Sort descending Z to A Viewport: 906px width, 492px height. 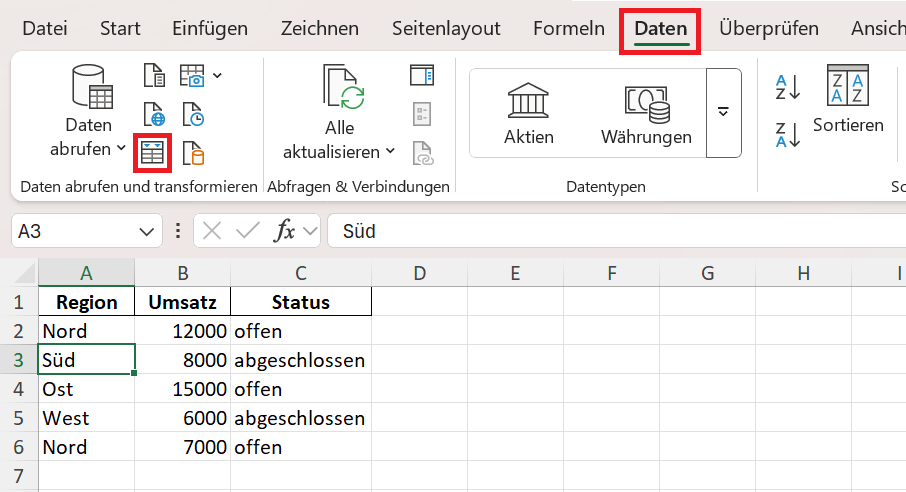(788, 134)
